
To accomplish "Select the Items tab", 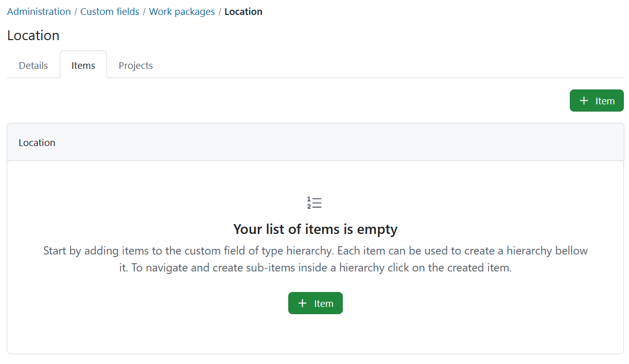I will coord(83,65).
